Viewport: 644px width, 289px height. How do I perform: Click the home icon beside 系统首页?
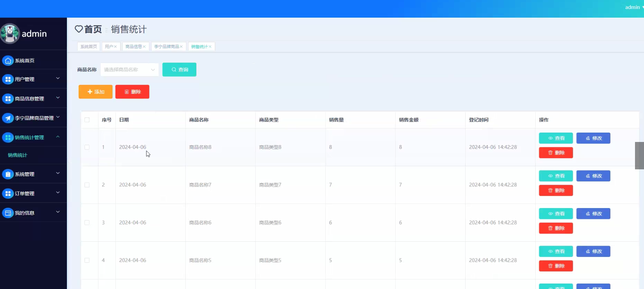tap(8, 61)
